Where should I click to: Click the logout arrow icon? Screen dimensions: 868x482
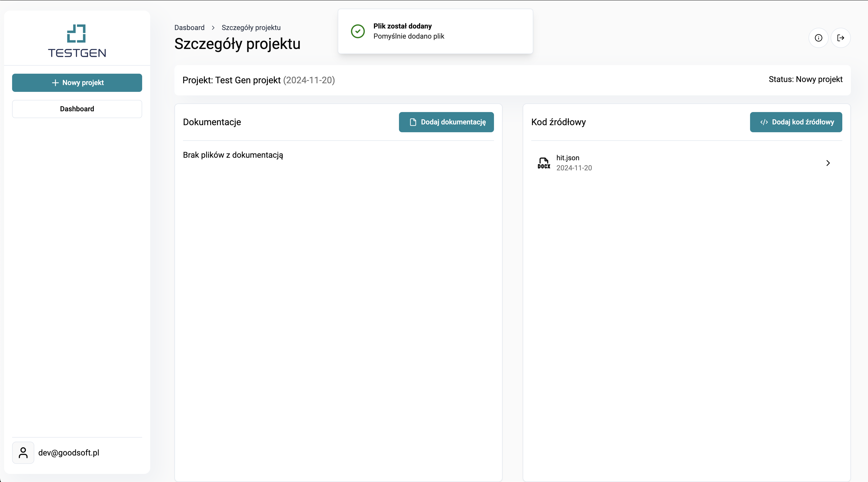841,38
